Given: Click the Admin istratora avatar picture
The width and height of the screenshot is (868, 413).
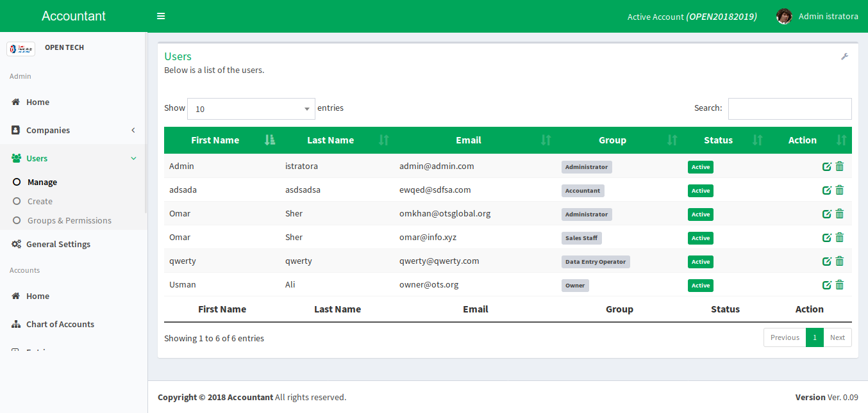Looking at the screenshot, I should [x=784, y=16].
